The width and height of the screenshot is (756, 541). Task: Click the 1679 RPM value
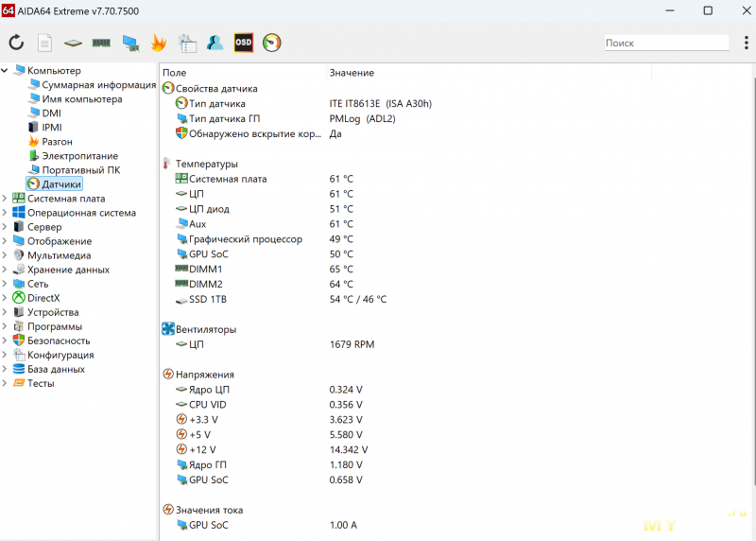(x=352, y=344)
